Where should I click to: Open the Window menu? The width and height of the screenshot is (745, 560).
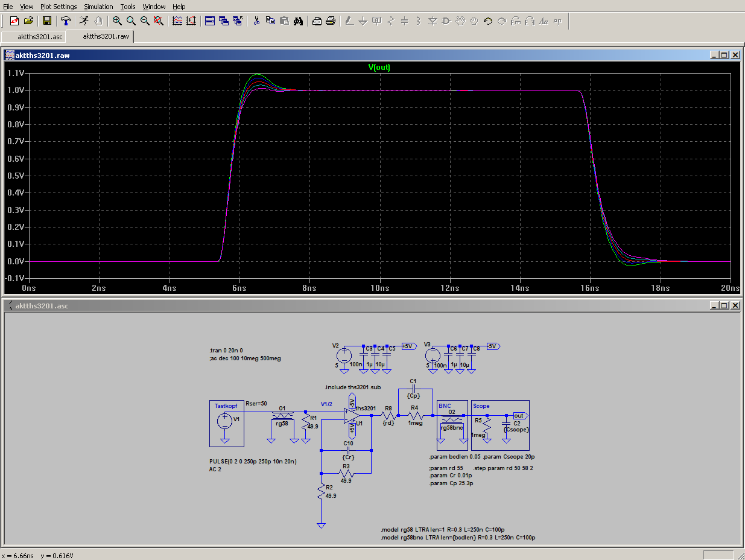tap(154, 7)
